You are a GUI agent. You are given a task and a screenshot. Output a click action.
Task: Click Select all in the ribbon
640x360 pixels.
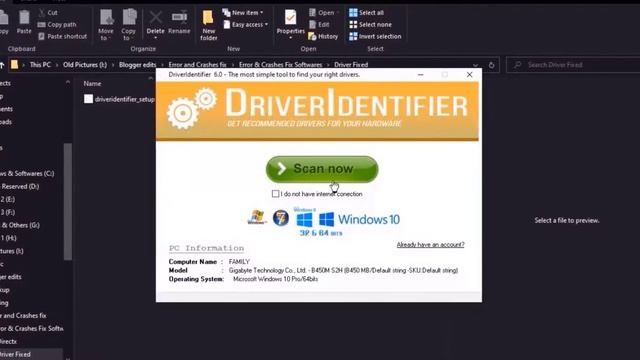[367, 13]
